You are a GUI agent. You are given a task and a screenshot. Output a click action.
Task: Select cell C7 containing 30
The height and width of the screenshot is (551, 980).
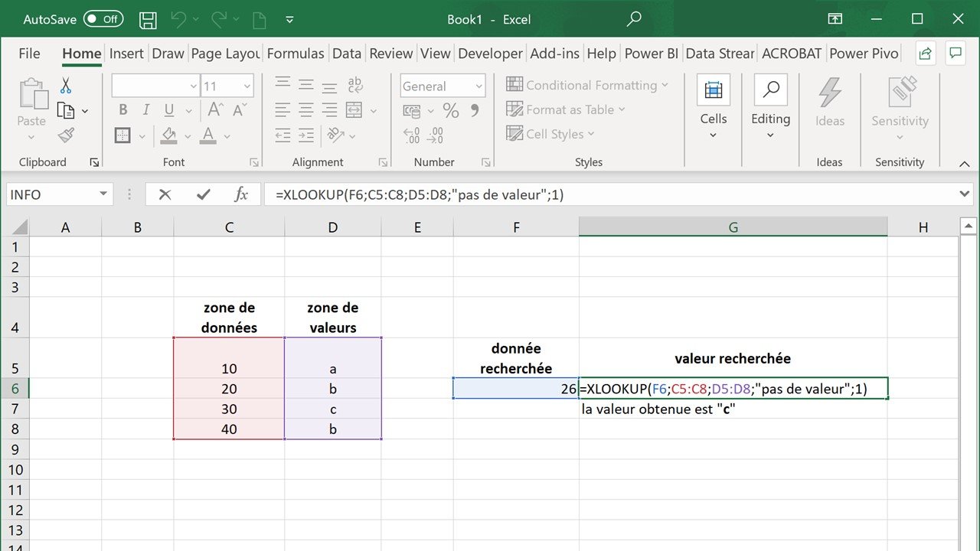[x=229, y=409]
